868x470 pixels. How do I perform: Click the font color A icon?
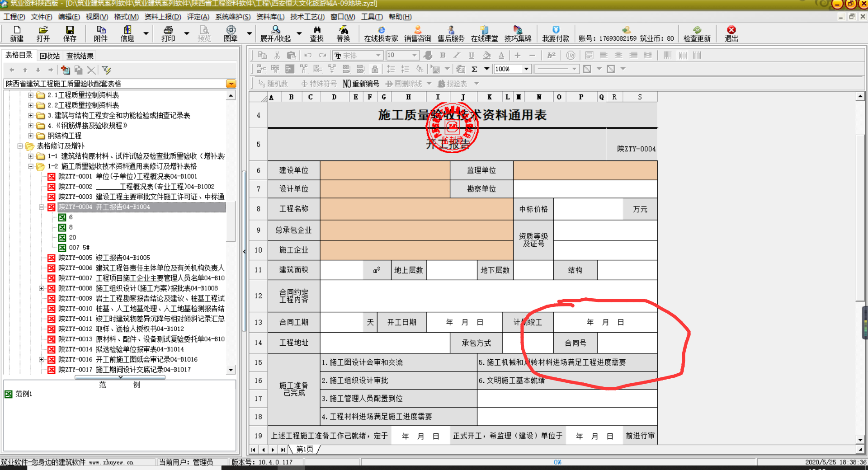pos(501,55)
